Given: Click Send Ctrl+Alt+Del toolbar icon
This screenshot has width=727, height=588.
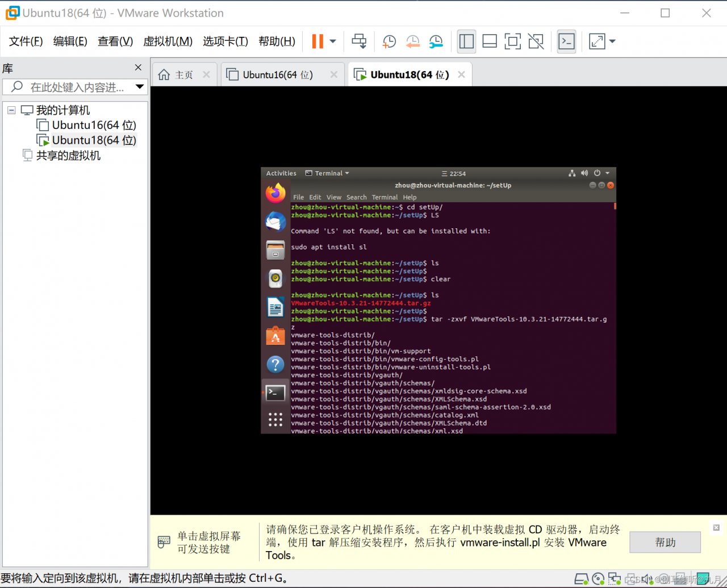Looking at the screenshot, I should 359,41.
